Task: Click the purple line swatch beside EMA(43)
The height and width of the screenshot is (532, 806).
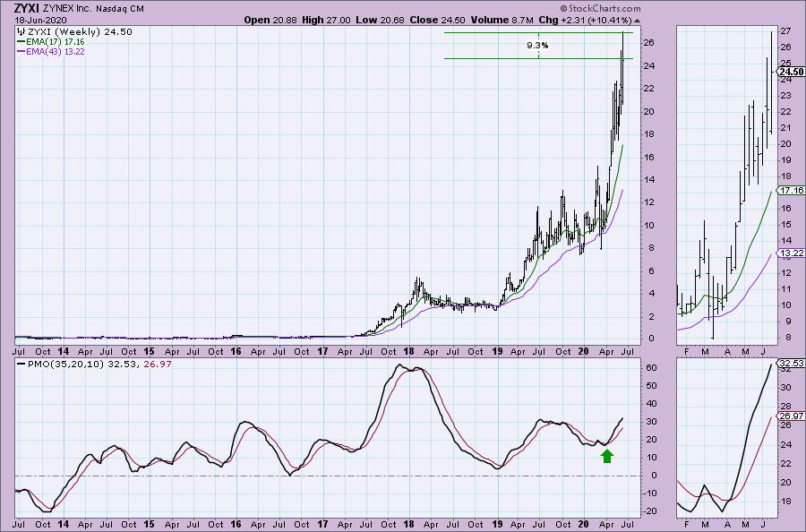Action: click(x=21, y=51)
